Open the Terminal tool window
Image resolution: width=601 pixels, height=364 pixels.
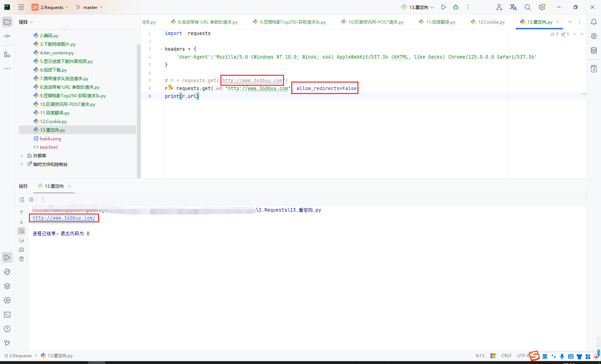[x=7, y=315]
